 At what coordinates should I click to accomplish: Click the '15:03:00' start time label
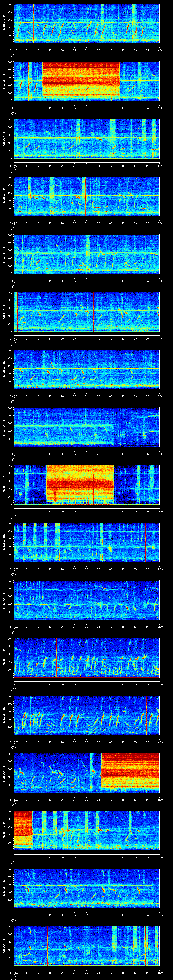click(x=14, y=166)
